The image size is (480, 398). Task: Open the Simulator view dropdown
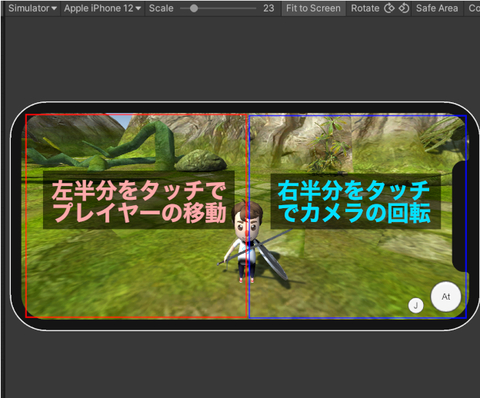click(32, 8)
